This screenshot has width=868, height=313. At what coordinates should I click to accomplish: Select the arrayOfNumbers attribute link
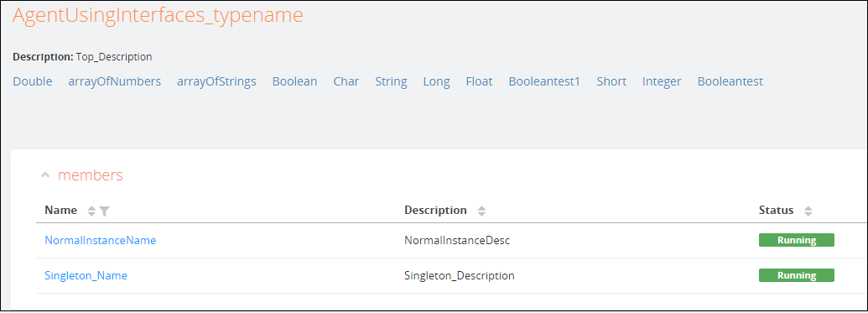(x=115, y=81)
